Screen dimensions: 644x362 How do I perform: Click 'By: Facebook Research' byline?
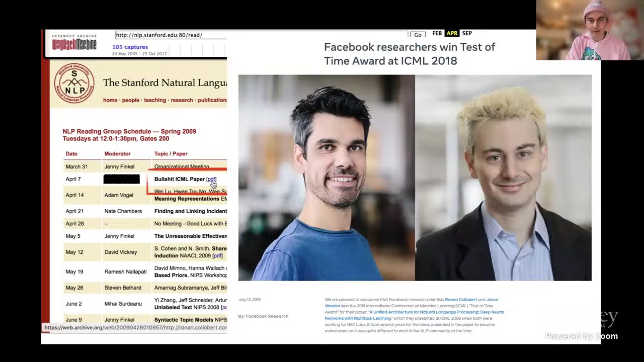263,316
